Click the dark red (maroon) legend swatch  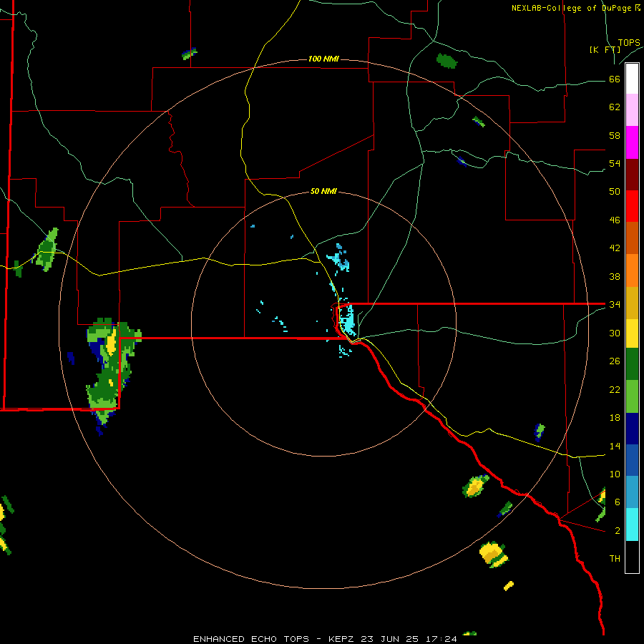632,174
